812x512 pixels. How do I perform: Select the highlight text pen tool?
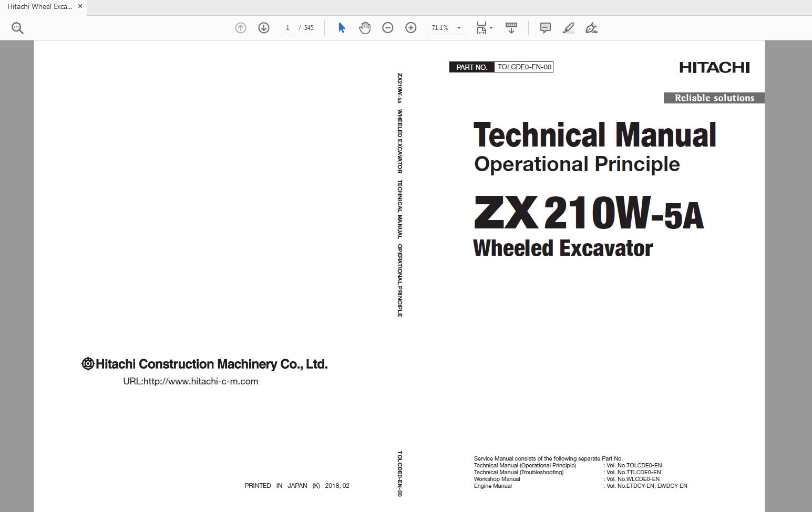(569, 28)
